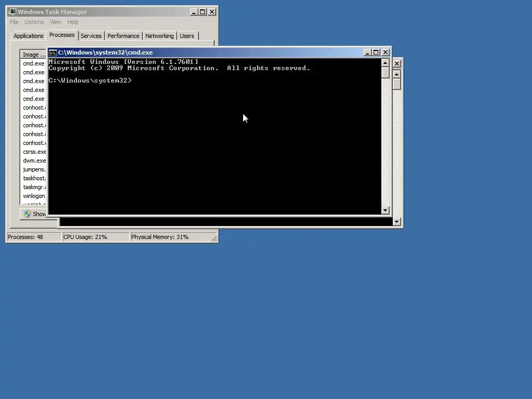Click the Processes: 48 status bar entry

point(34,237)
